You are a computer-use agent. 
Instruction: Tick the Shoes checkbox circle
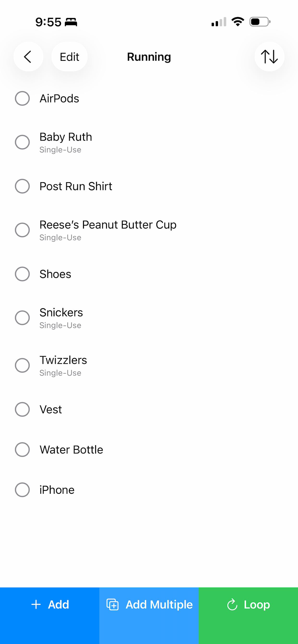point(22,274)
